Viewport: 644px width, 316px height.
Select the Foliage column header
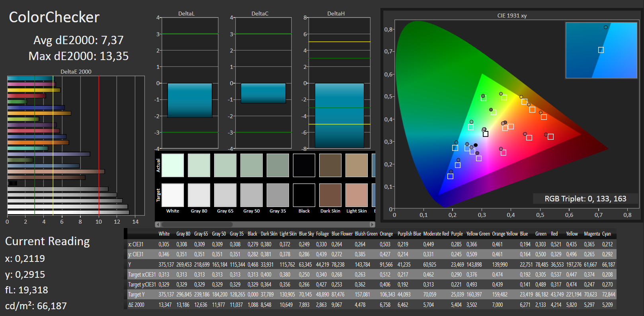[x=322, y=234]
